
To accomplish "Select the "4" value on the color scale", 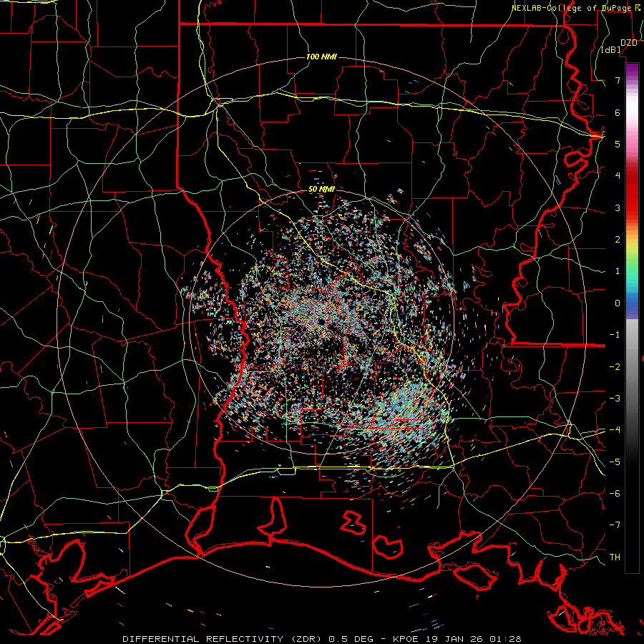I will click(x=618, y=176).
